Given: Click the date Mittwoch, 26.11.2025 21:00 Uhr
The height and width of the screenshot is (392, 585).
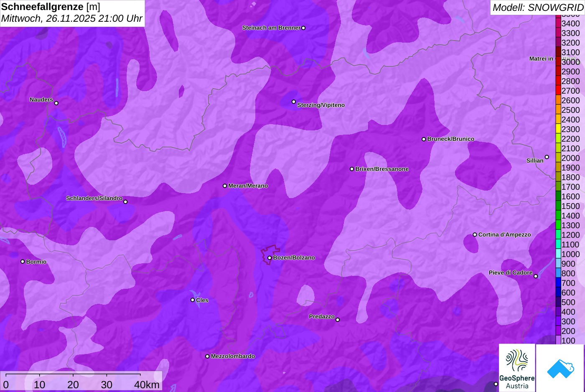Looking at the screenshot, I should click(x=72, y=18).
